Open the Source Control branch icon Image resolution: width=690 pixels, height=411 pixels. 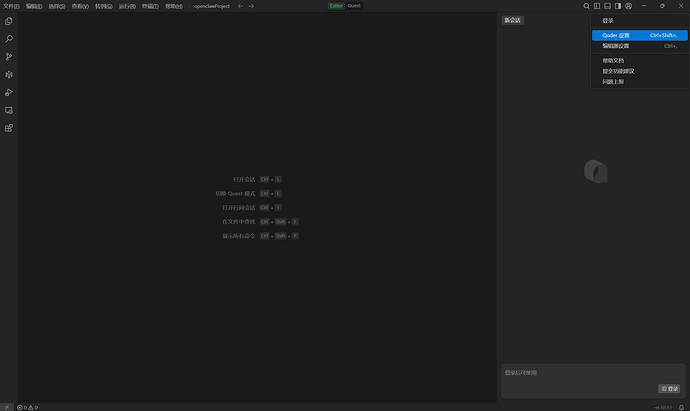(x=9, y=57)
